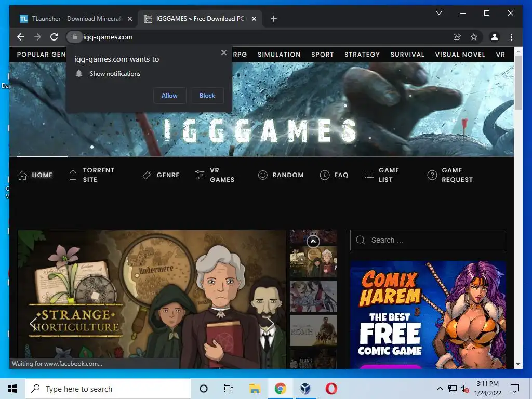
Task: Click the search magnifier icon
Action: coord(361,240)
